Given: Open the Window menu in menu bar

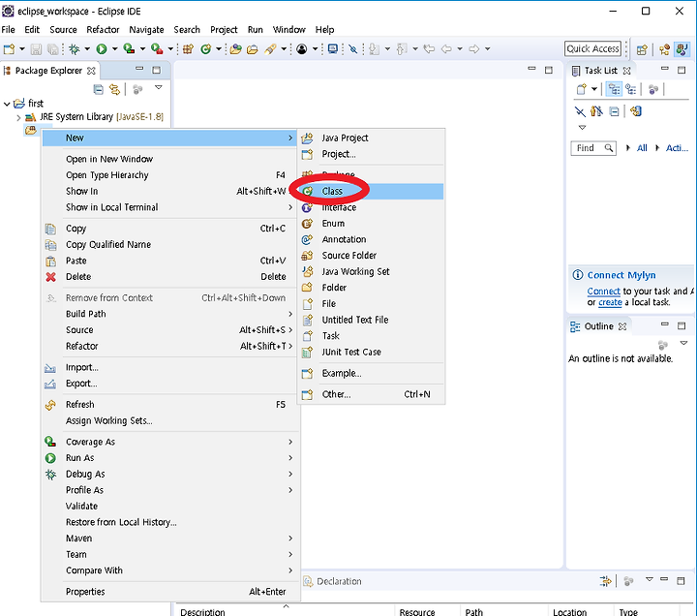Looking at the screenshot, I should click(x=288, y=30).
